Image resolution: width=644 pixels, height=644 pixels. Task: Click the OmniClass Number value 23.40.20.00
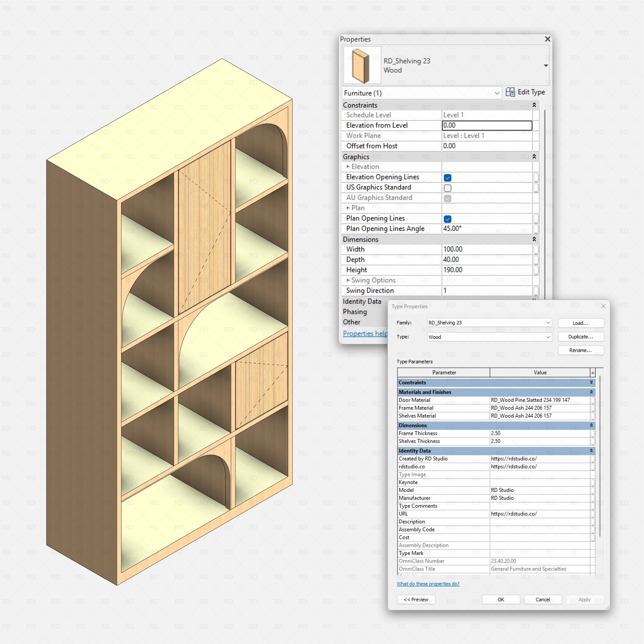(540, 561)
